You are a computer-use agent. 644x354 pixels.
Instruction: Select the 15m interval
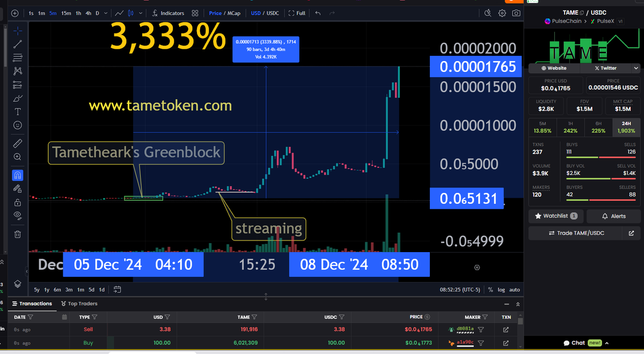[66, 13]
